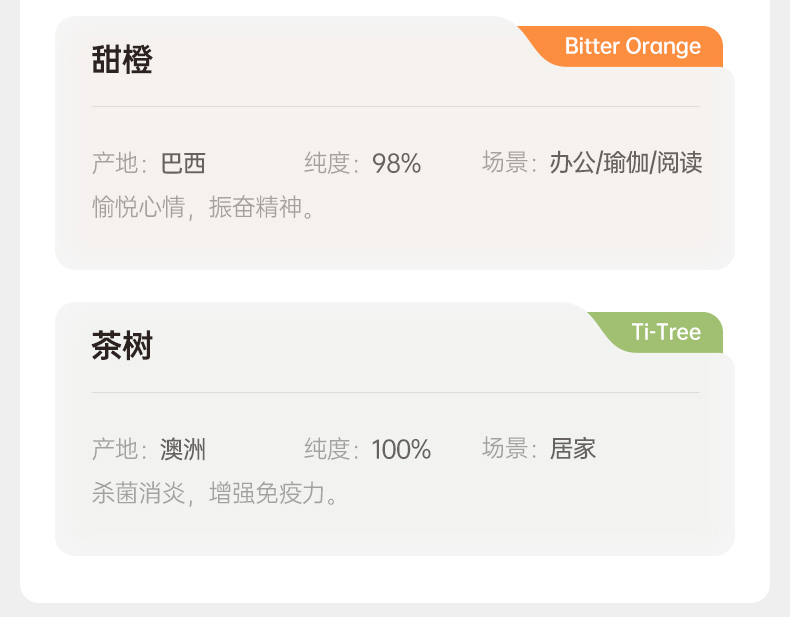790x617 pixels.
Task: Click the divider line under 甜橙 title
Action: pos(396,106)
